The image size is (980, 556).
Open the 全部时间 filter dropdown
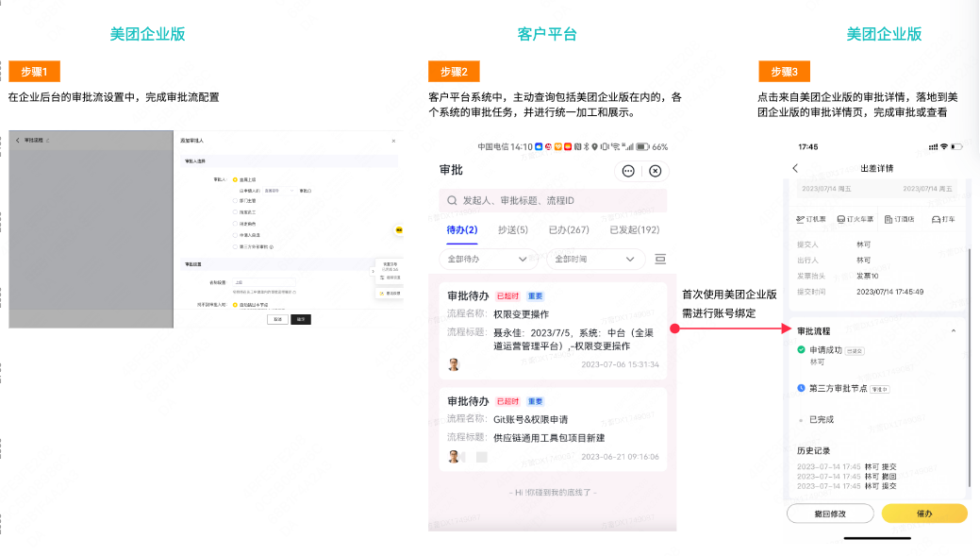[595, 259]
